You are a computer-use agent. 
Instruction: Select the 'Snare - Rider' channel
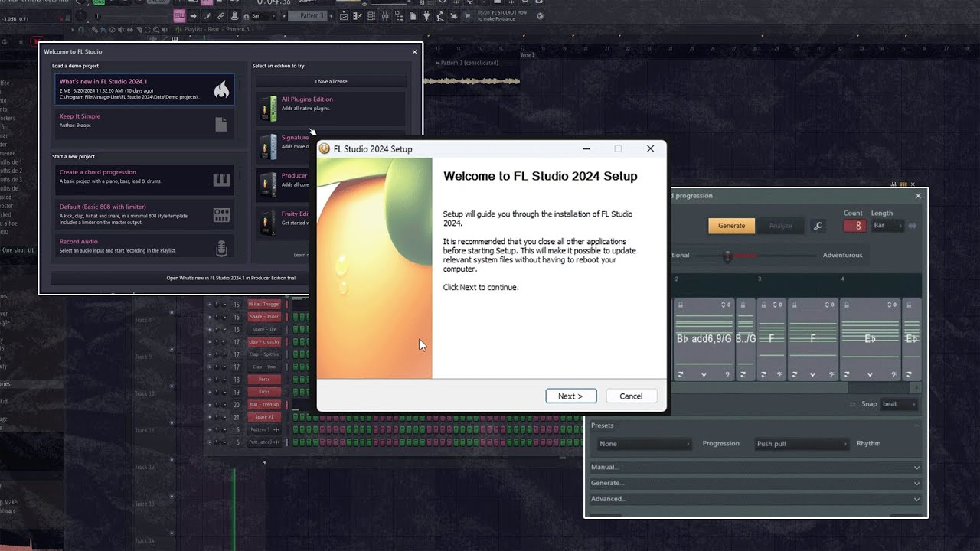264,317
